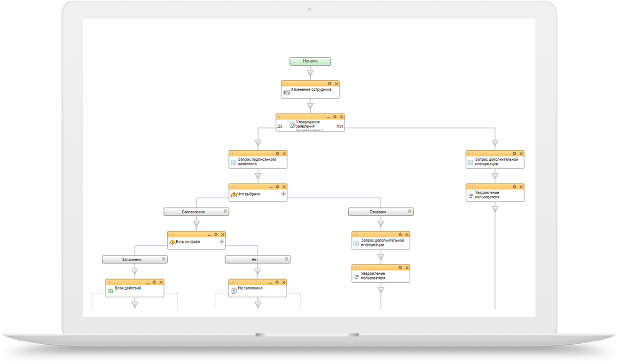This screenshot has height=364, width=619.
Task: Open gear on Нет branch label
Action: (287, 259)
